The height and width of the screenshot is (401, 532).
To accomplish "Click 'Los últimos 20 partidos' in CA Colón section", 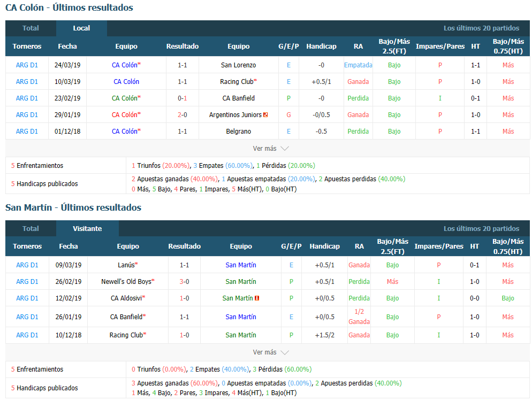I will tap(481, 28).
